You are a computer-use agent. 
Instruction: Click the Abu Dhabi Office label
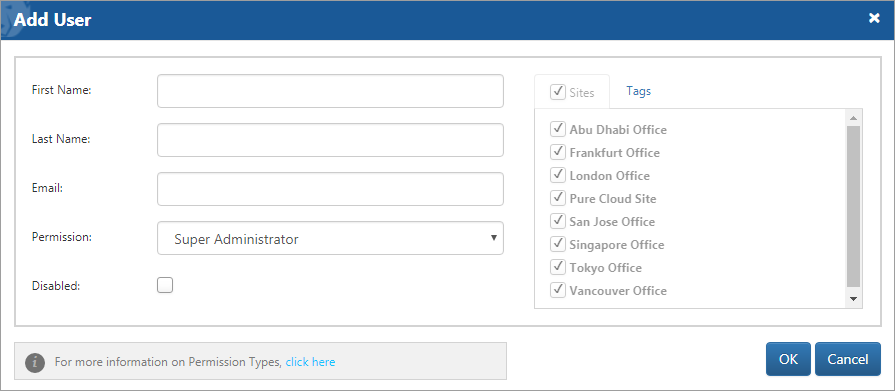[x=618, y=130]
